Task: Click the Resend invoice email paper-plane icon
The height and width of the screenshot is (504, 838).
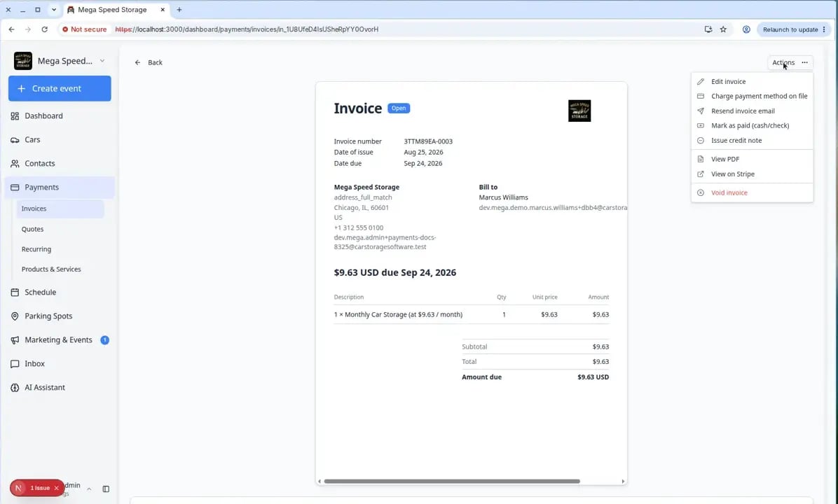Action: (x=701, y=111)
